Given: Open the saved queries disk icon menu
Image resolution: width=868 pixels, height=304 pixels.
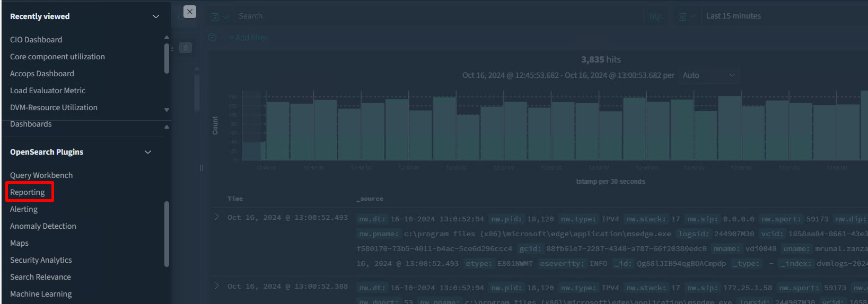Looking at the screenshot, I should pos(219,16).
